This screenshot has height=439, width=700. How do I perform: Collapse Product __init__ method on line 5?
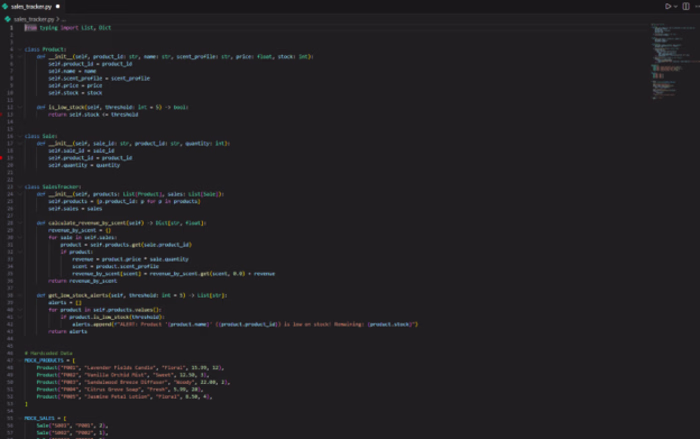click(x=20, y=57)
